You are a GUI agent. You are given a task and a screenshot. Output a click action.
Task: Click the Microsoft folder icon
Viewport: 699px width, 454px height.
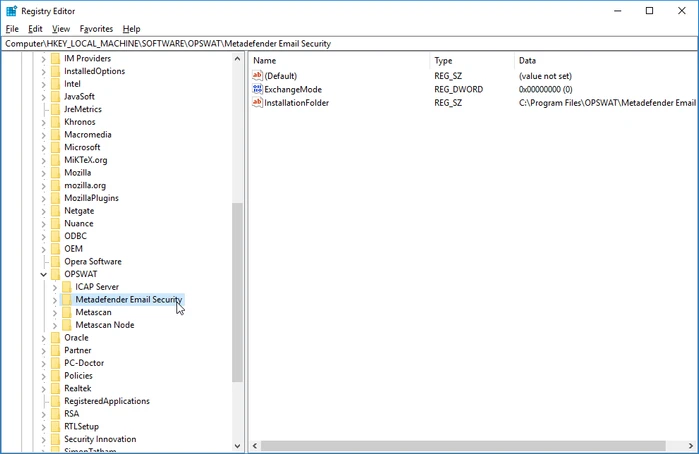[55, 147]
